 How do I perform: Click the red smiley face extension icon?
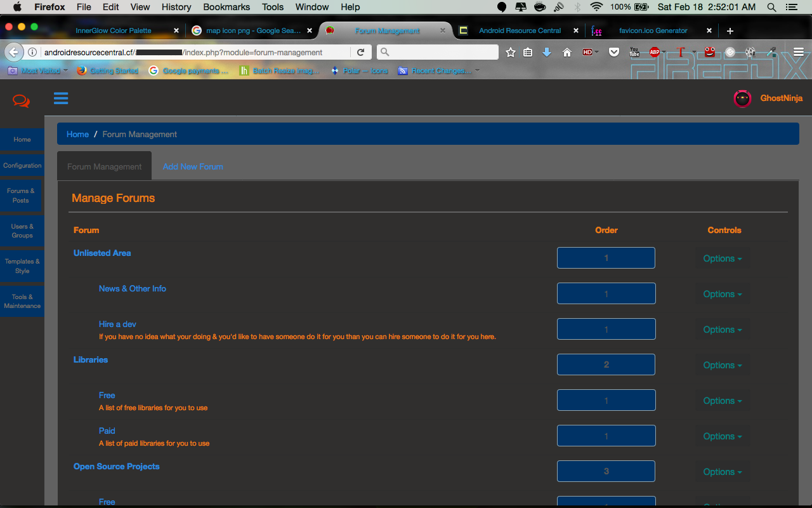(x=710, y=52)
